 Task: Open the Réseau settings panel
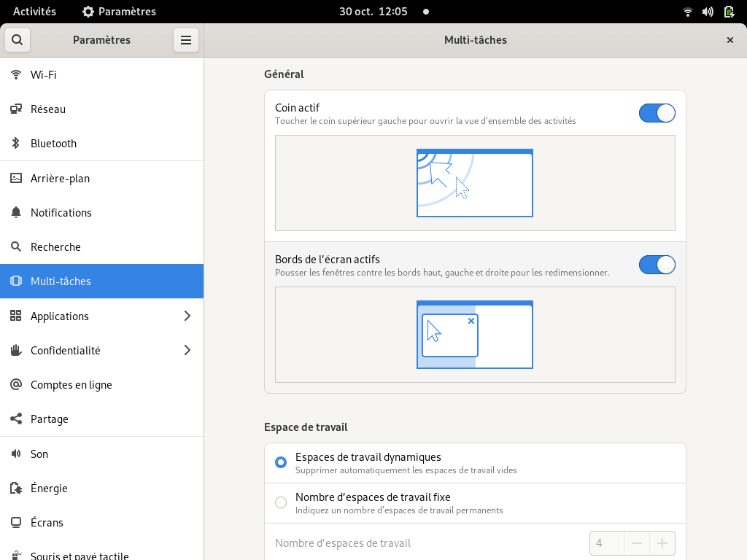point(102,109)
